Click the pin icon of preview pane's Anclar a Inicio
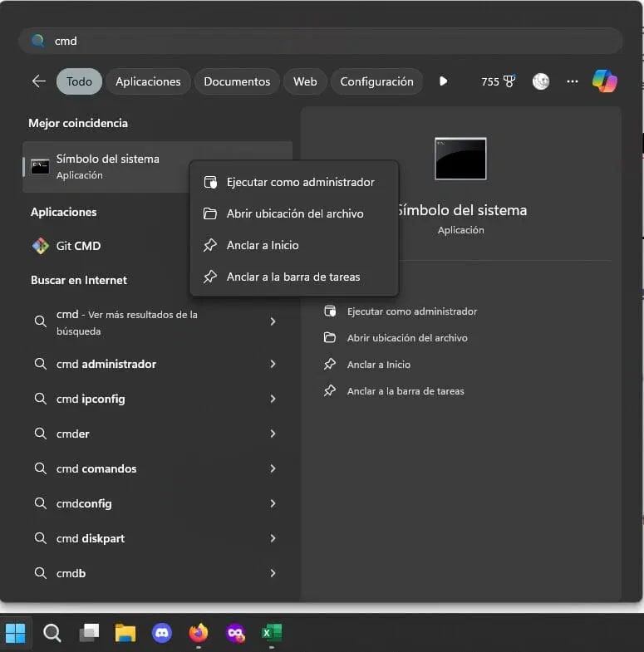The height and width of the screenshot is (652, 644). pos(330,365)
